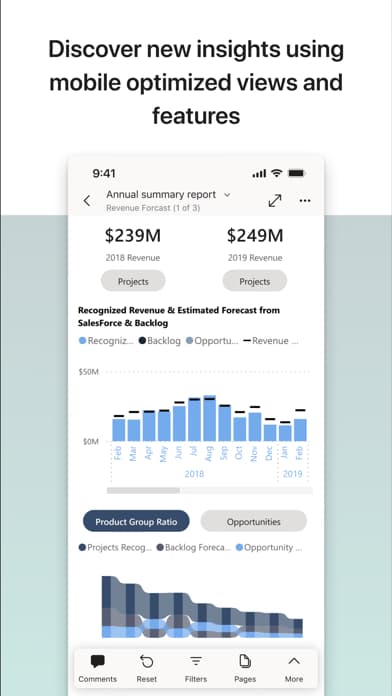Click the chart horizontal scrollbar thumb
This screenshot has height=696, width=392.
143,490
